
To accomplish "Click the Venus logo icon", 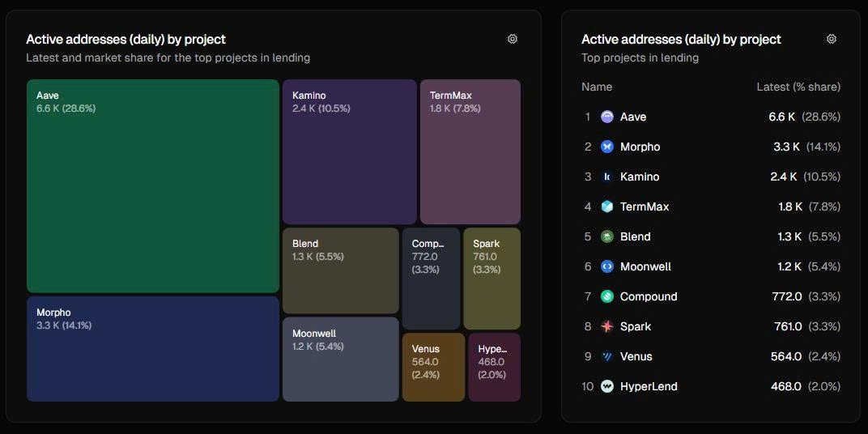I will pos(607,356).
